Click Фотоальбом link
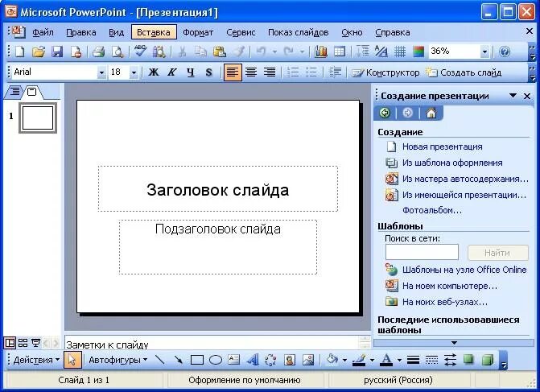The width and height of the screenshot is (540, 392). (432, 210)
